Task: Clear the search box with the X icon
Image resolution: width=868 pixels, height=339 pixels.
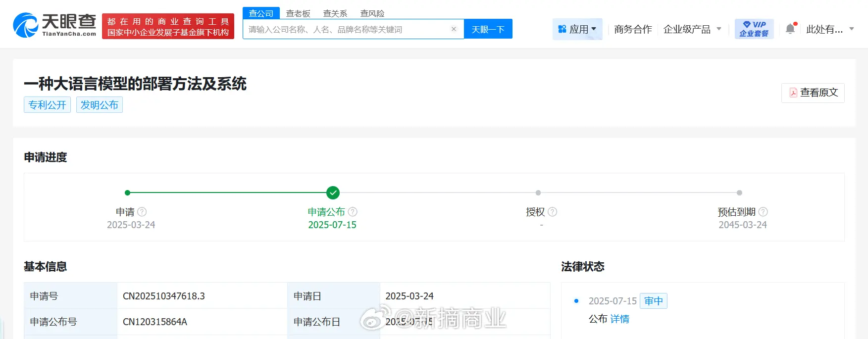Action: [x=454, y=29]
